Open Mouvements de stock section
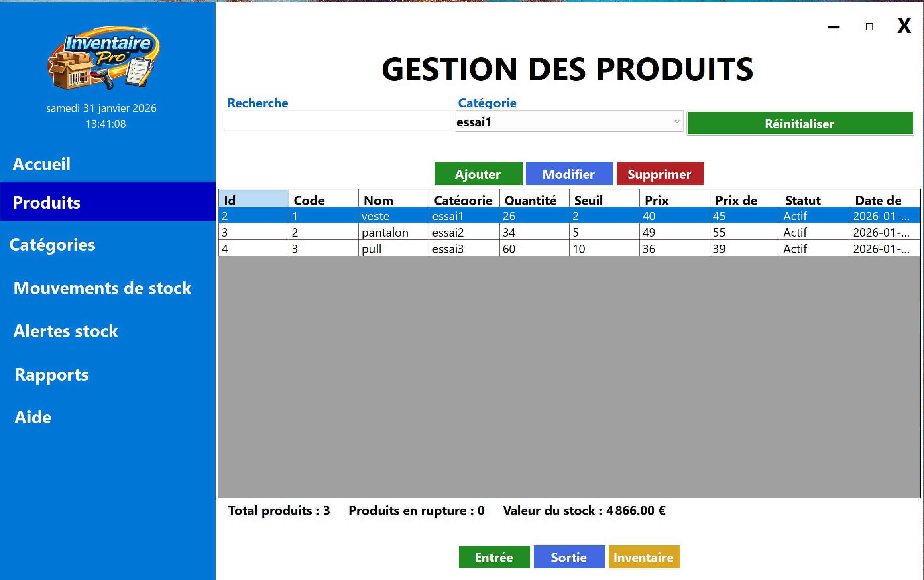Viewport: 924px width, 580px height. pos(102,288)
